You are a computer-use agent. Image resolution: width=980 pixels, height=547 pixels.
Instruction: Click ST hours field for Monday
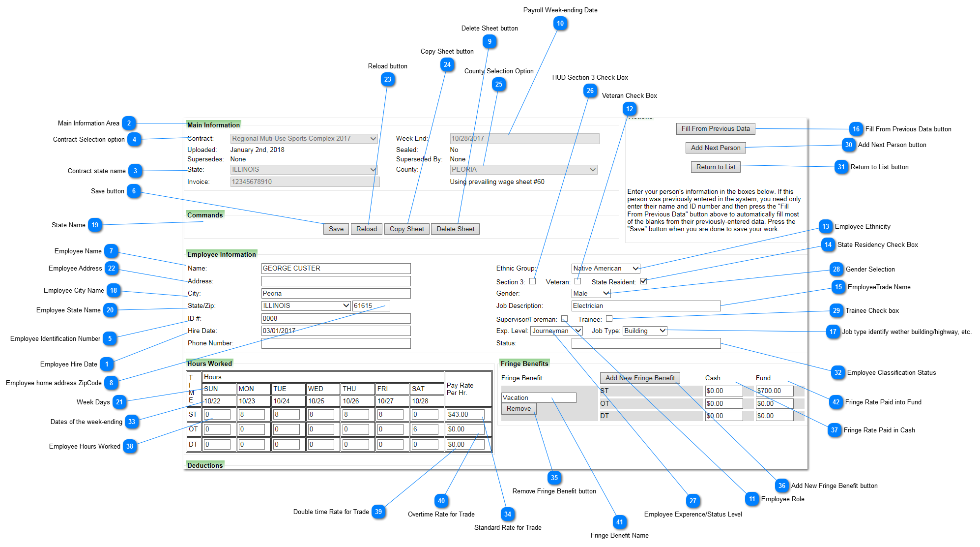[x=252, y=415]
